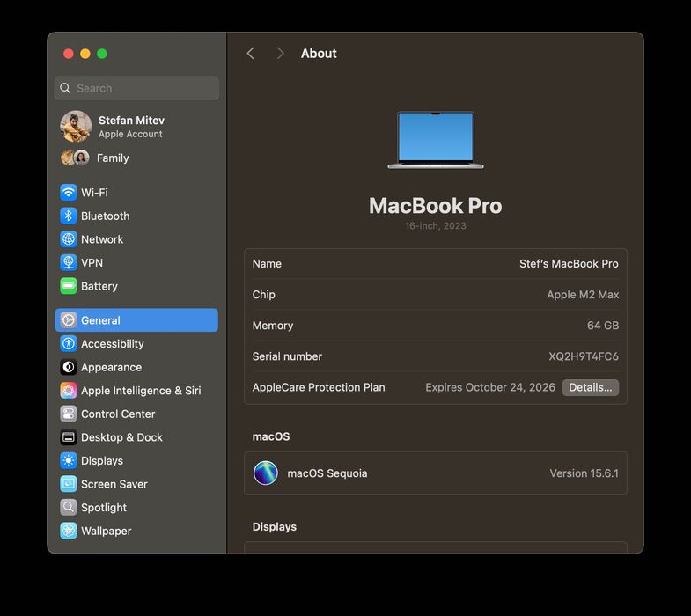Click the MacBook Pro laptop image
Image resolution: width=691 pixels, height=616 pixels.
[436, 140]
